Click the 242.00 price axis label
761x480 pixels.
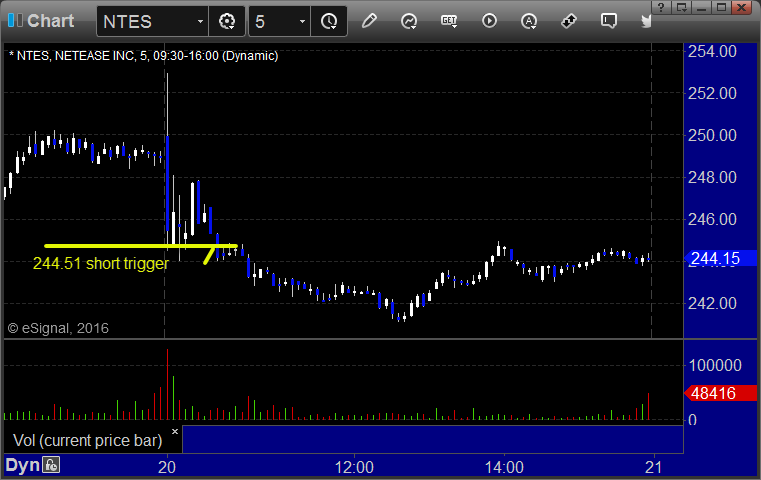pos(712,303)
